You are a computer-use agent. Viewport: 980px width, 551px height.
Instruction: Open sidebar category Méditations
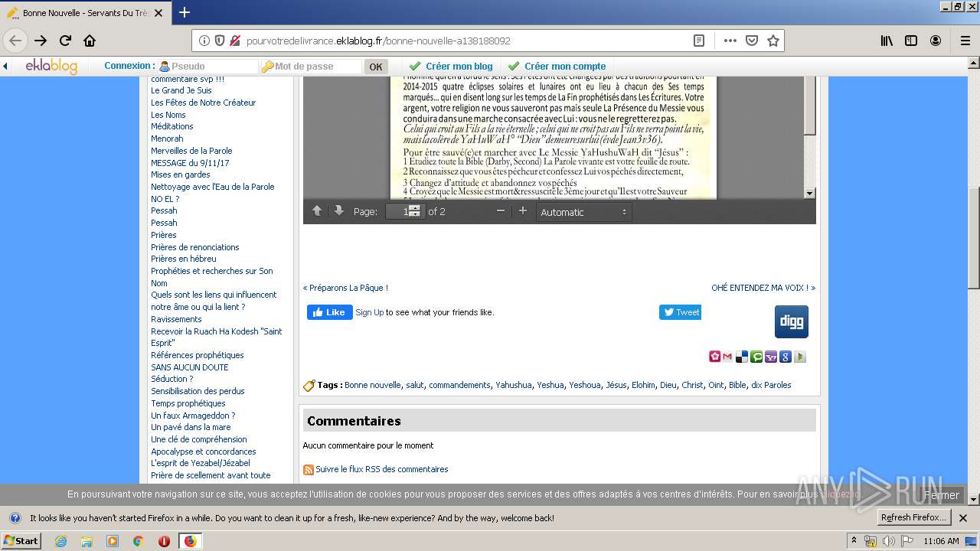(172, 126)
